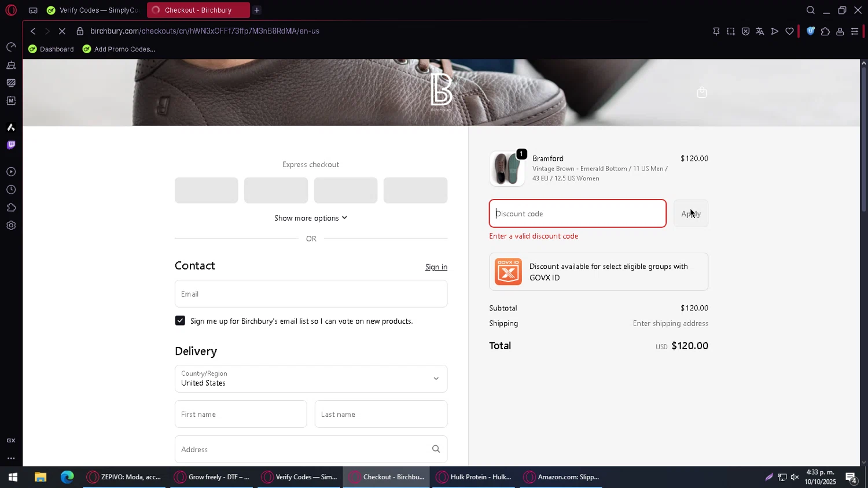Uncheck the email list signup checkbox
Image resolution: width=868 pixels, height=488 pixels.
click(x=180, y=321)
